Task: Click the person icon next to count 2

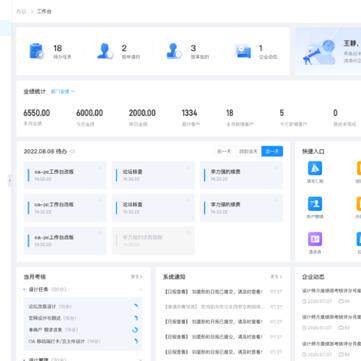Action: click(105, 51)
